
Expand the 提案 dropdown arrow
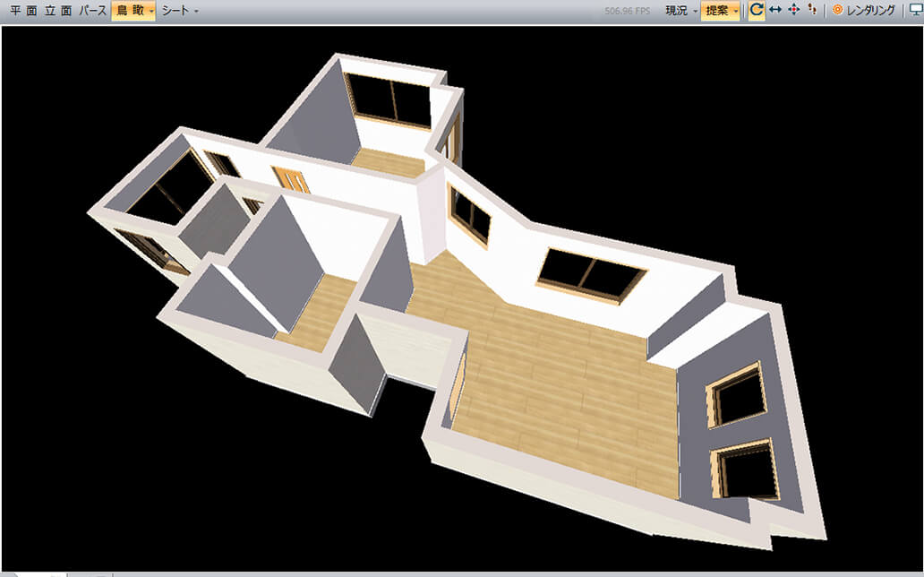coord(736,12)
